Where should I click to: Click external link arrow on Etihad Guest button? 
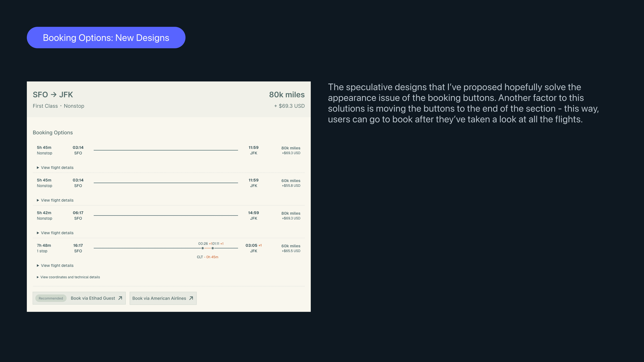pos(120,298)
